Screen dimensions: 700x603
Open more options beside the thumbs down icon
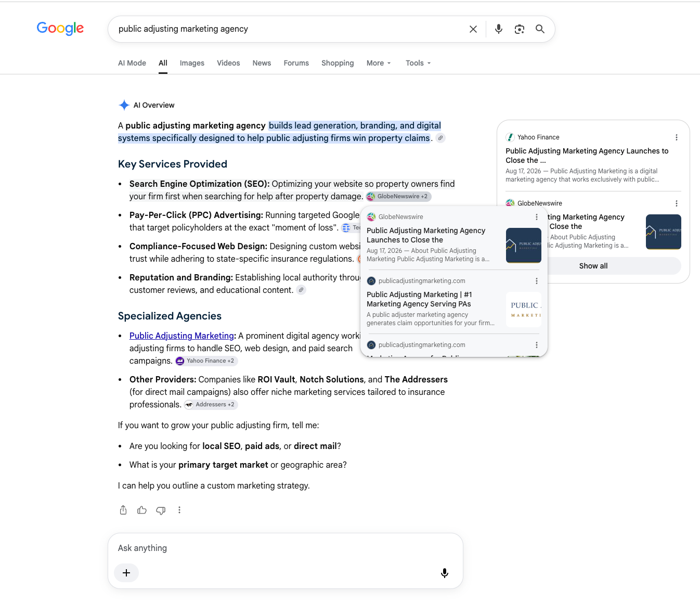coord(179,510)
